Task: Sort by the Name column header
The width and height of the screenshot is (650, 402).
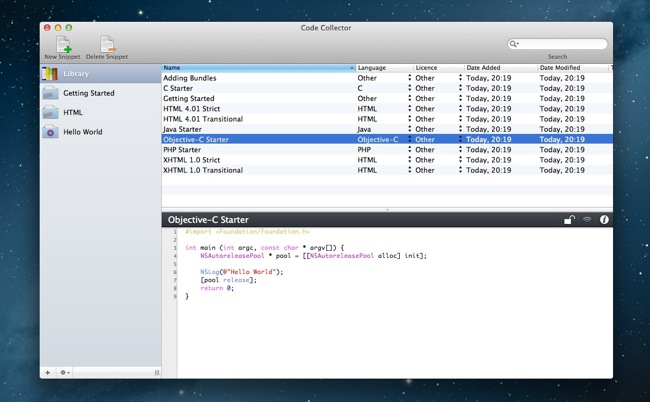Action: tap(259, 68)
